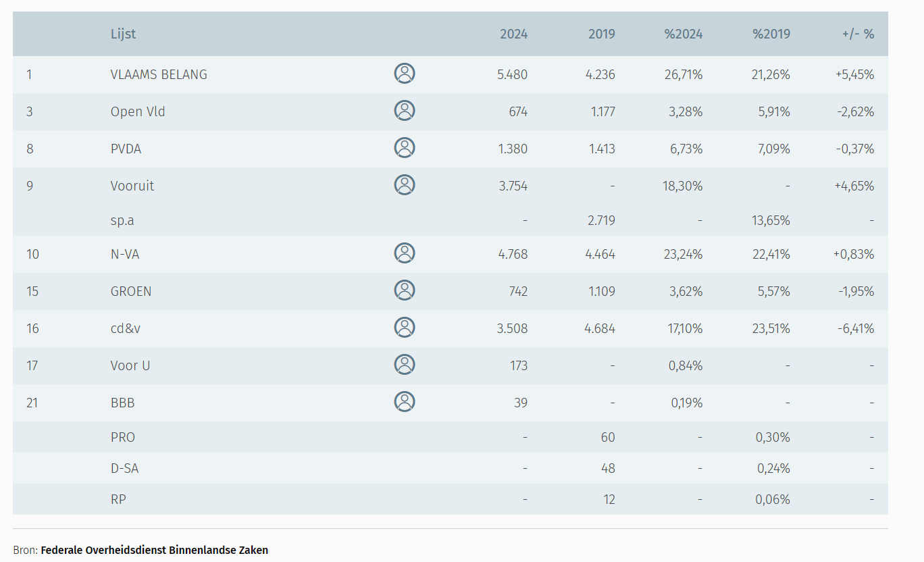Click the 4.236 votes value
The height and width of the screenshot is (562, 924).
[600, 75]
